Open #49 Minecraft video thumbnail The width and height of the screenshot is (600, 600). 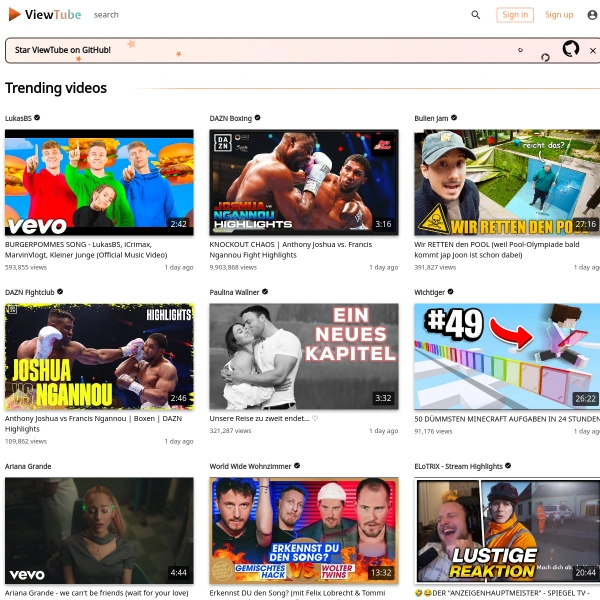(x=507, y=357)
